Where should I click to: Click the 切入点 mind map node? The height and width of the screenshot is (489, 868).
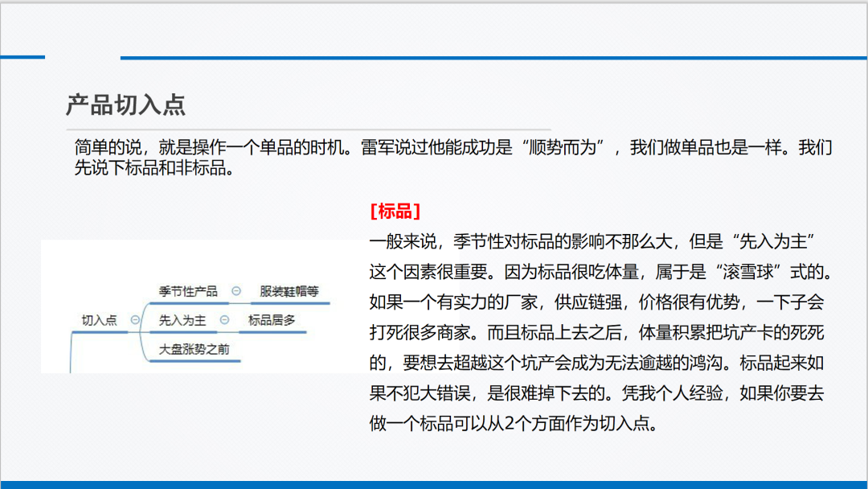click(100, 320)
